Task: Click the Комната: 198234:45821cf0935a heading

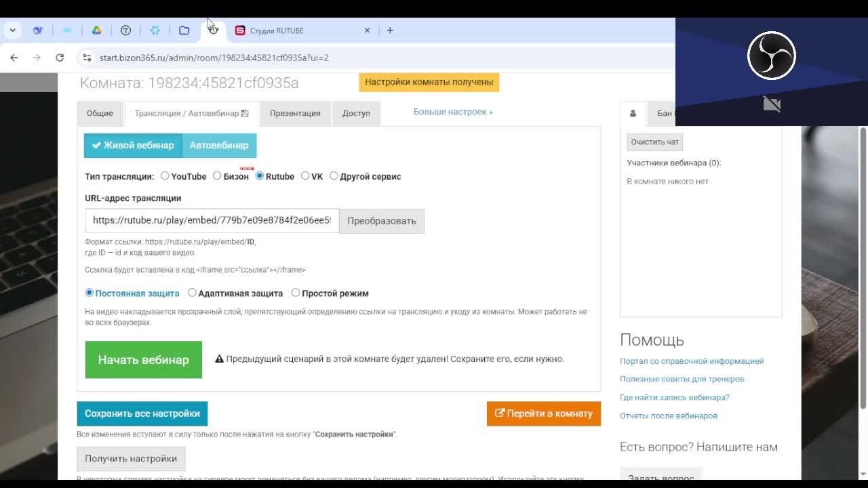Action: click(x=189, y=83)
